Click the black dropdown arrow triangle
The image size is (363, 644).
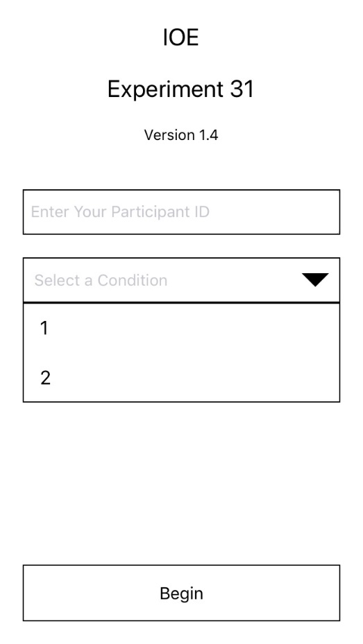(315, 279)
